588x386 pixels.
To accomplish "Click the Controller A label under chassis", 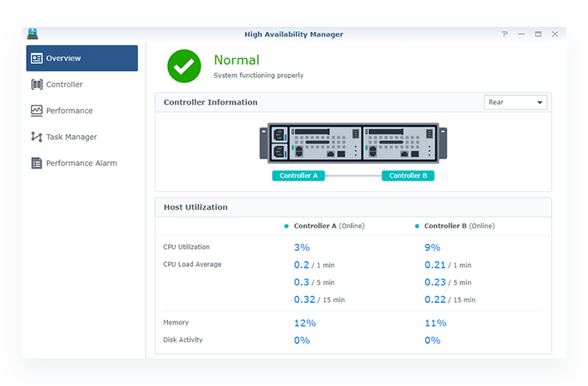I will [x=298, y=176].
